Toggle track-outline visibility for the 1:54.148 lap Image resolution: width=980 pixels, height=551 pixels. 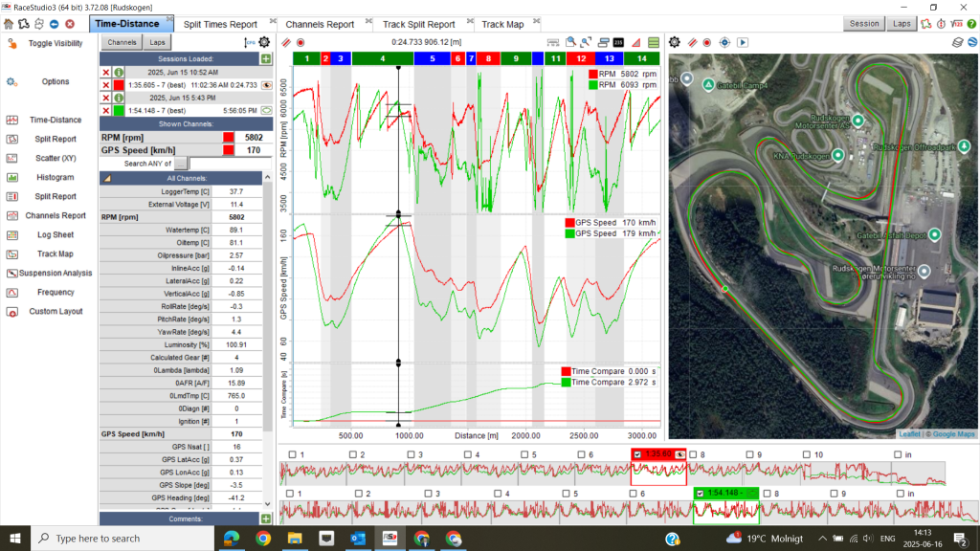(267, 111)
